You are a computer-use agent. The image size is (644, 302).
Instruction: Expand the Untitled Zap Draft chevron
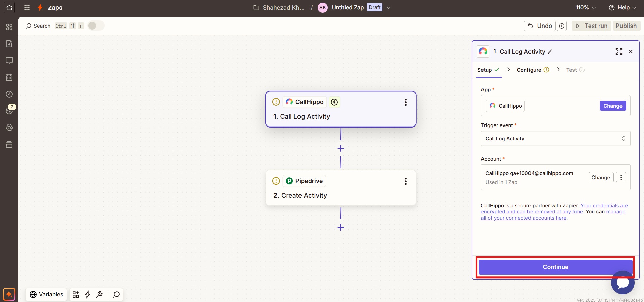click(x=389, y=8)
